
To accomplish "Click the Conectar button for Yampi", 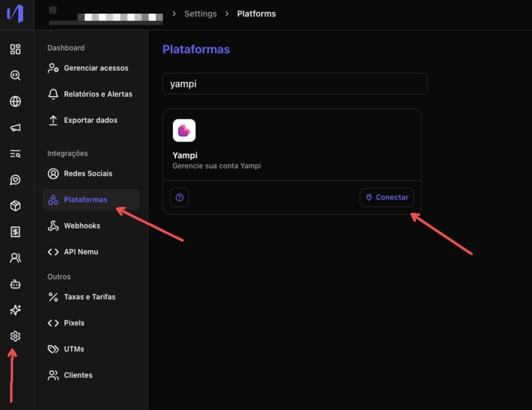I will coord(387,197).
